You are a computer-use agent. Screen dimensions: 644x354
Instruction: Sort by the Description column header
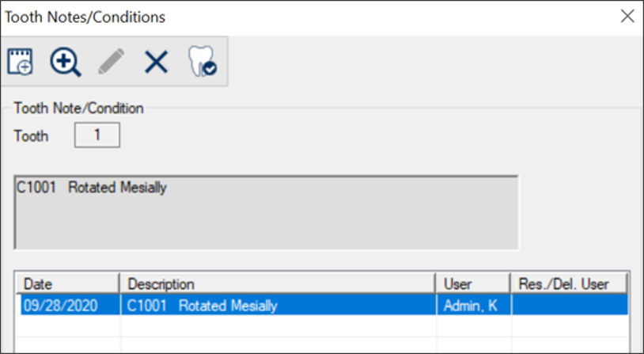click(x=277, y=284)
